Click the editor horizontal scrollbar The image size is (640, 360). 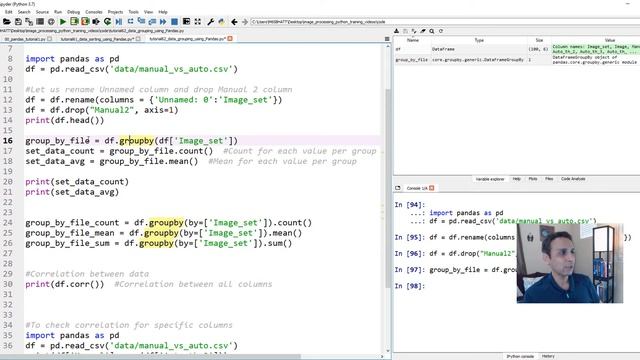(x=151, y=357)
